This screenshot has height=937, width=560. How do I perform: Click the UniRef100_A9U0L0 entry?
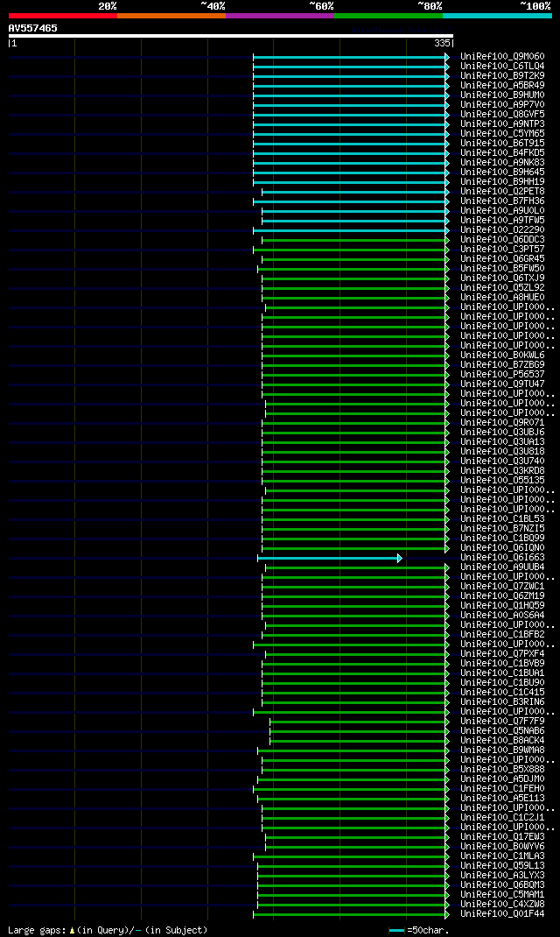point(502,211)
